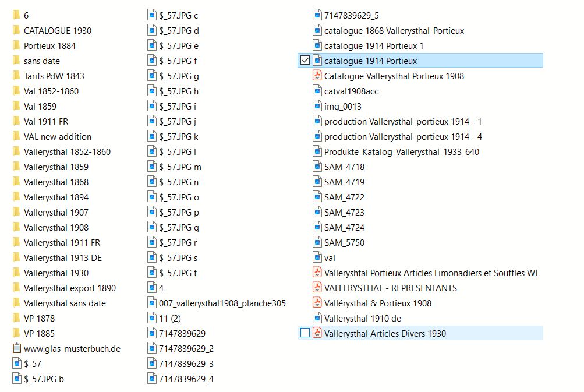This screenshot has height=392, width=584.
Task: Select file $_57.JPG d
Action: 173,30
